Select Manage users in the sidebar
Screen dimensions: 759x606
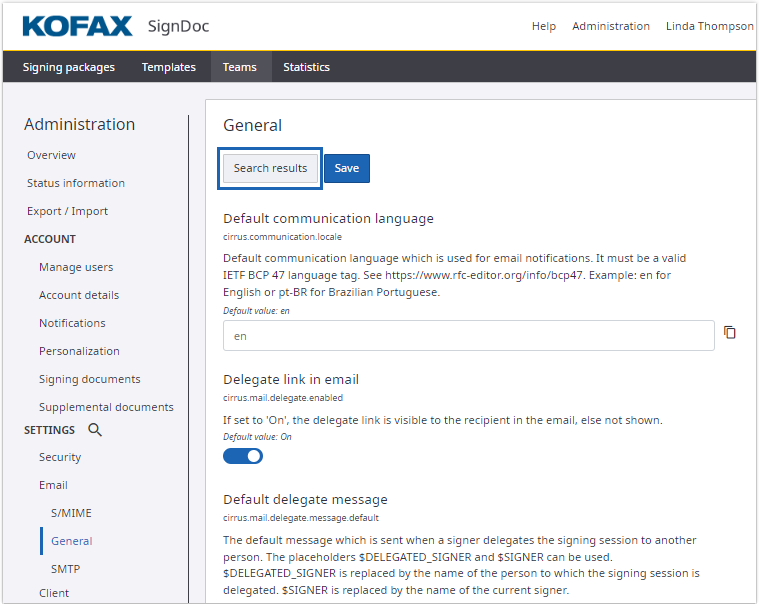pos(76,267)
